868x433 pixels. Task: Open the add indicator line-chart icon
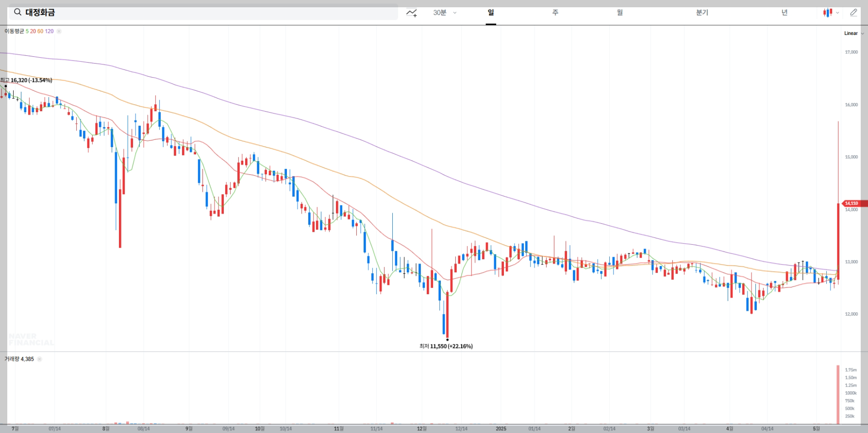[412, 13]
